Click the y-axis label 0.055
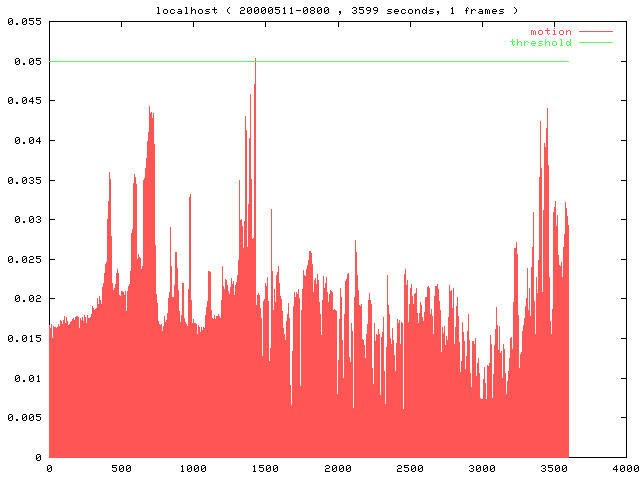Image resolution: width=640 pixels, height=480 pixels. click(21, 22)
